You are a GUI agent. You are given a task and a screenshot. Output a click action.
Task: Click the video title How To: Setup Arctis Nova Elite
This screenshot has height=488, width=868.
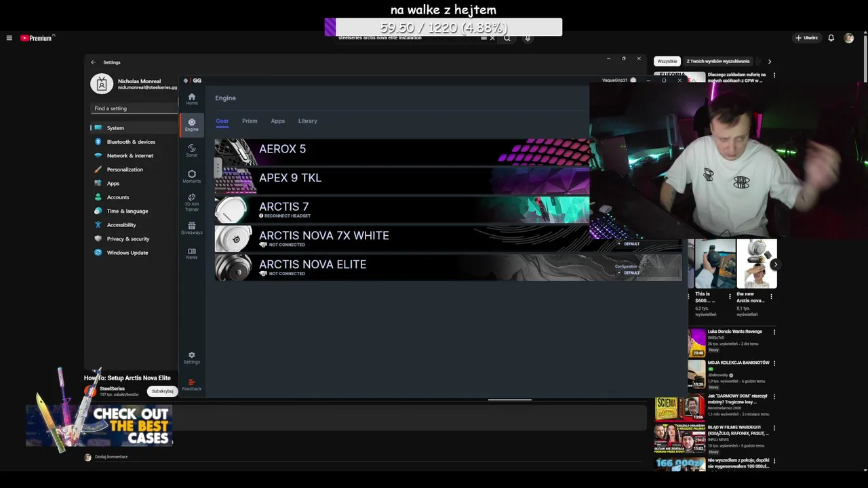click(127, 378)
